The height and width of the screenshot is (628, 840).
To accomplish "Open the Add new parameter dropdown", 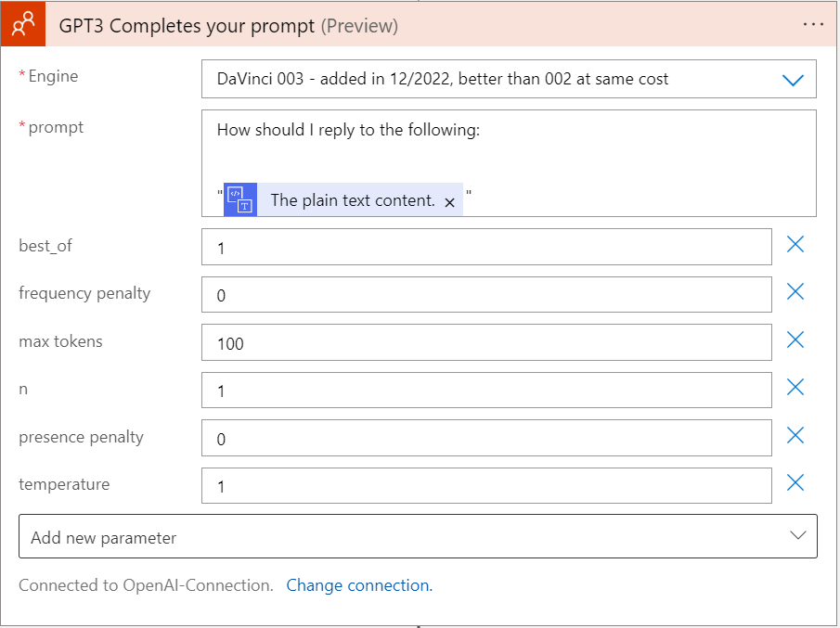I will pyautogui.click(x=418, y=536).
